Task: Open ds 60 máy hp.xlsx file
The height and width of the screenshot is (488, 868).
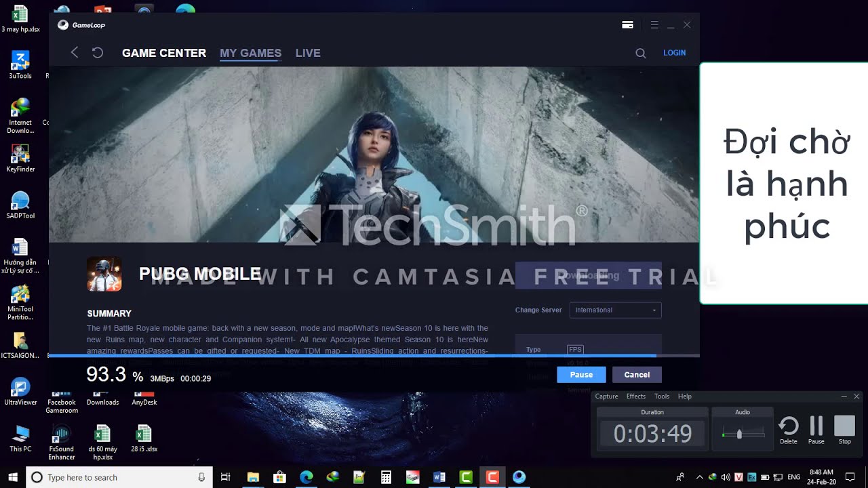Action: point(102,443)
